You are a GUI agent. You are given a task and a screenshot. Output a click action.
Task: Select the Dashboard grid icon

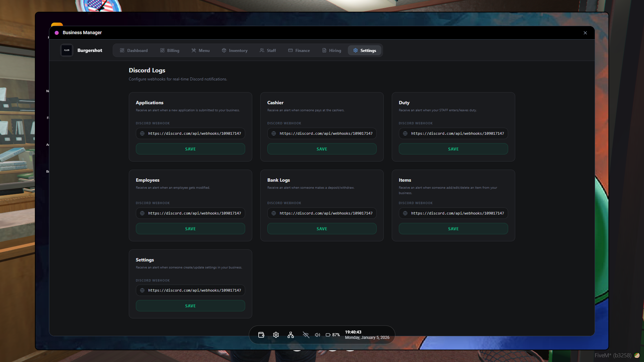pos(123,50)
